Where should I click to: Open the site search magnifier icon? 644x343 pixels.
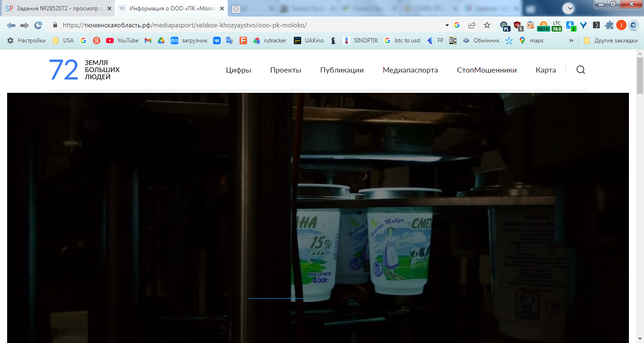point(581,70)
